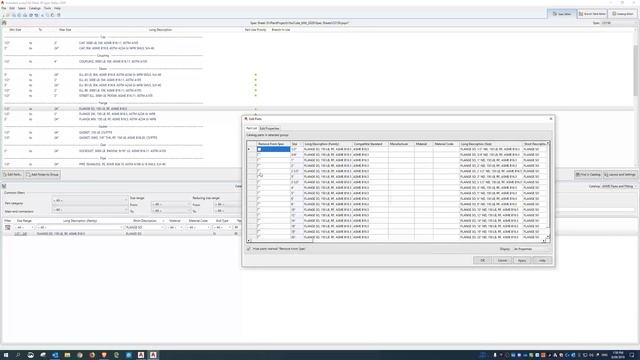Check Remove From Spec for 1/2" flange row
This screenshot has width=640, height=360.
point(259,149)
